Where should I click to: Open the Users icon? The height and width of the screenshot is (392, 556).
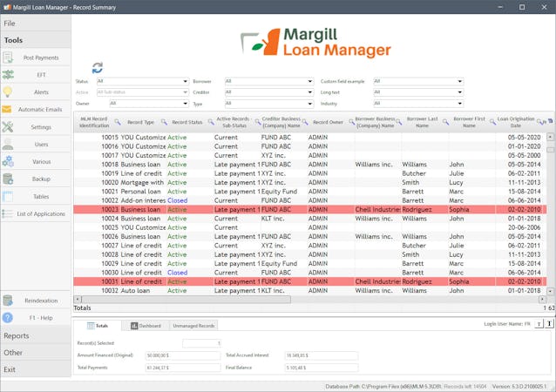(8, 145)
